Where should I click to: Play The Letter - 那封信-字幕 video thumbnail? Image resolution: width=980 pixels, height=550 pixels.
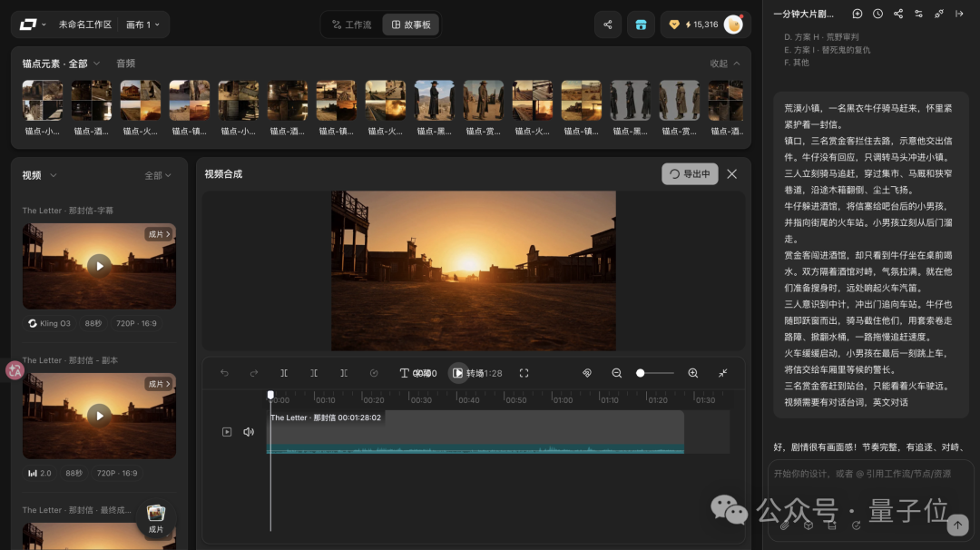(100, 266)
